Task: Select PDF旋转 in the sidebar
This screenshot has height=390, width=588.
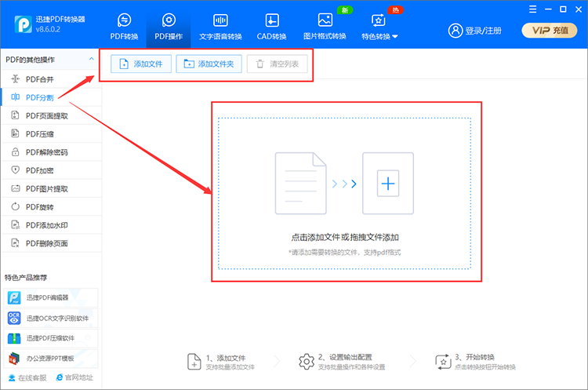Action: click(x=52, y=207)
